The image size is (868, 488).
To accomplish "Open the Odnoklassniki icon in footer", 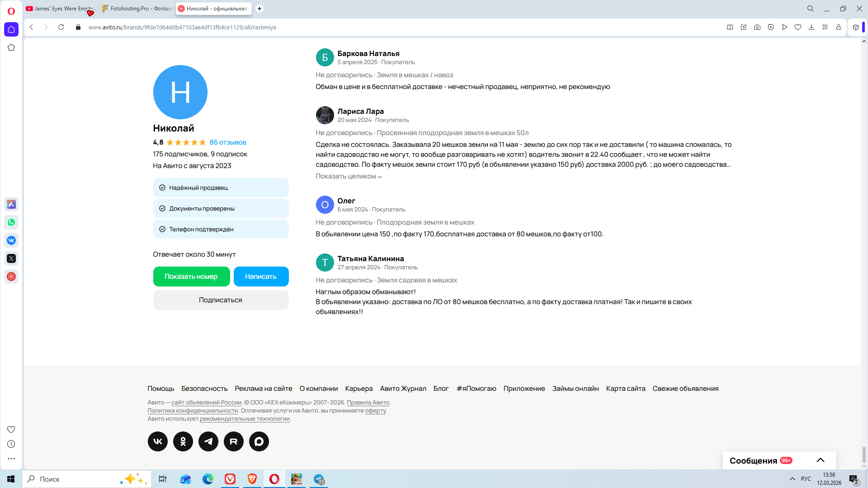I will (x=183, y=441).
